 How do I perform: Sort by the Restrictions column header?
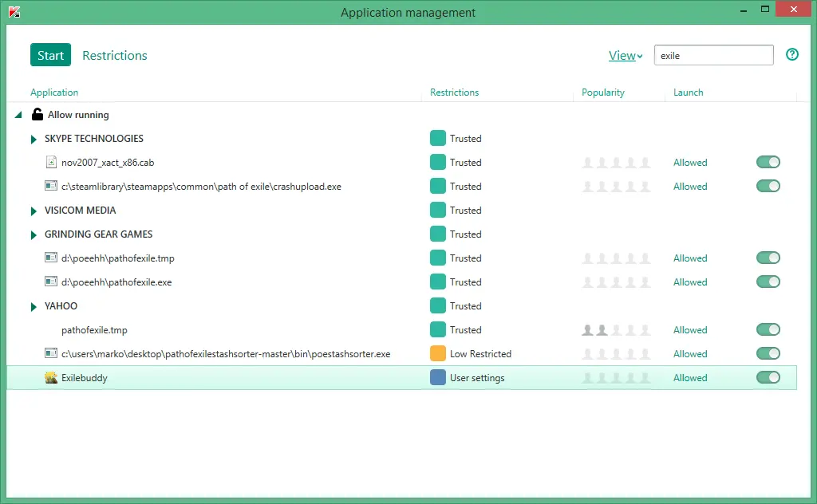(x=454, y=93)
